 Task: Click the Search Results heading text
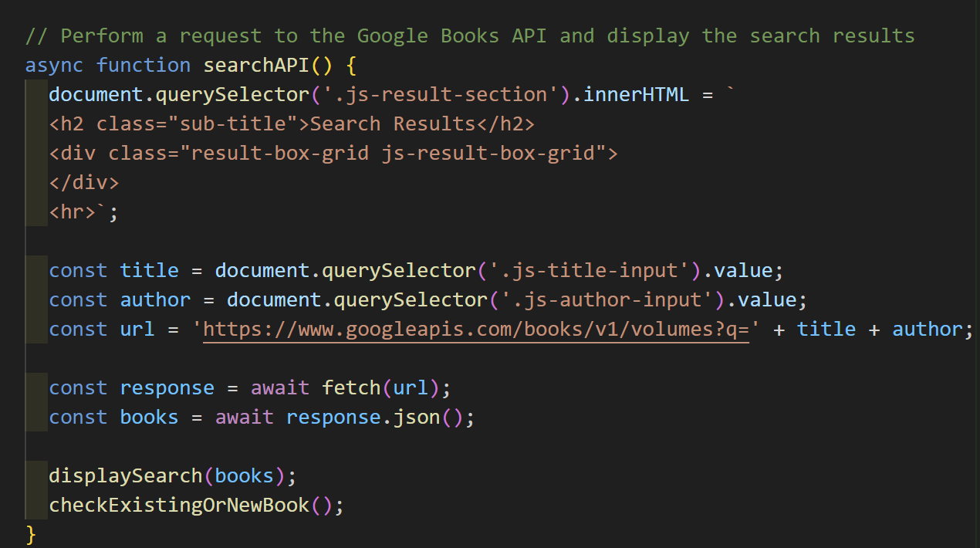[x=393, y=124]
